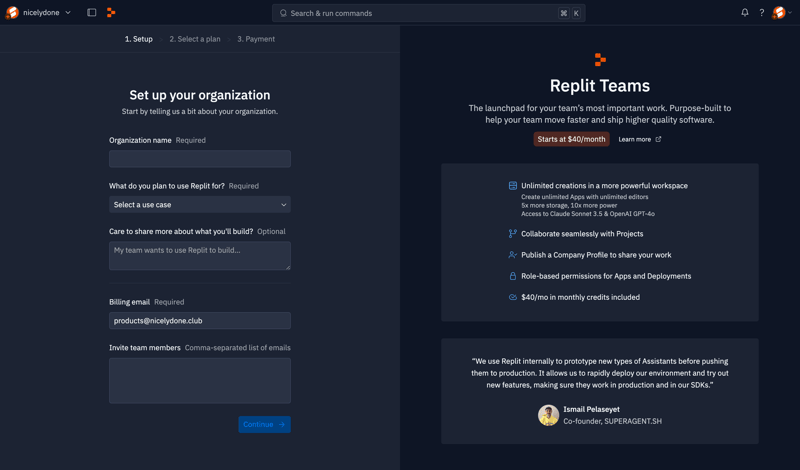Click the Set up your organization heading
Viewport: 800px width, 470px height.
[200, 95]
